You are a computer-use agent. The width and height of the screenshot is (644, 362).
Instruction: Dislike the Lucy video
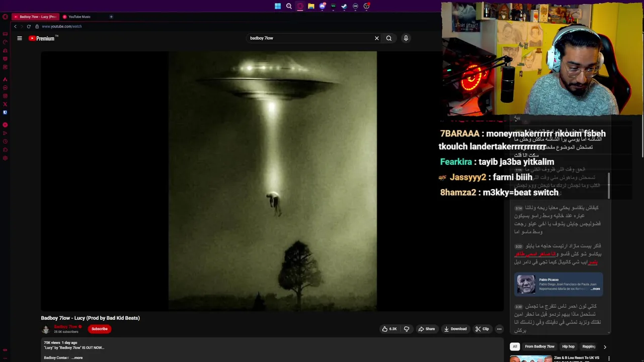[407, 329]
